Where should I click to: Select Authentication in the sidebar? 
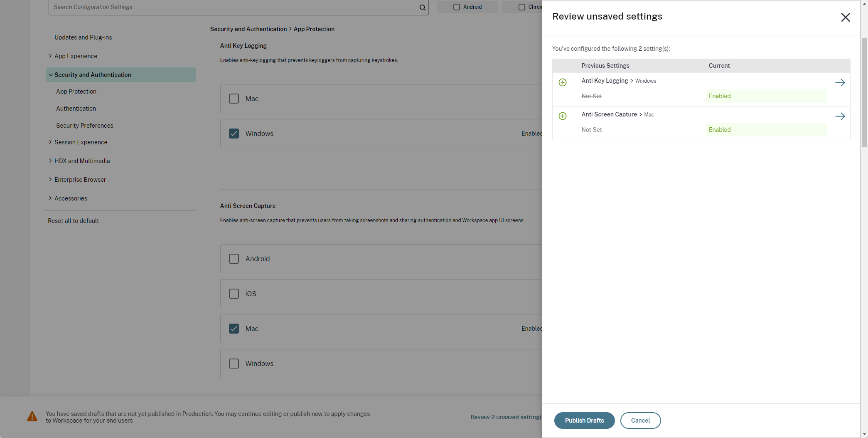point(76,109)
